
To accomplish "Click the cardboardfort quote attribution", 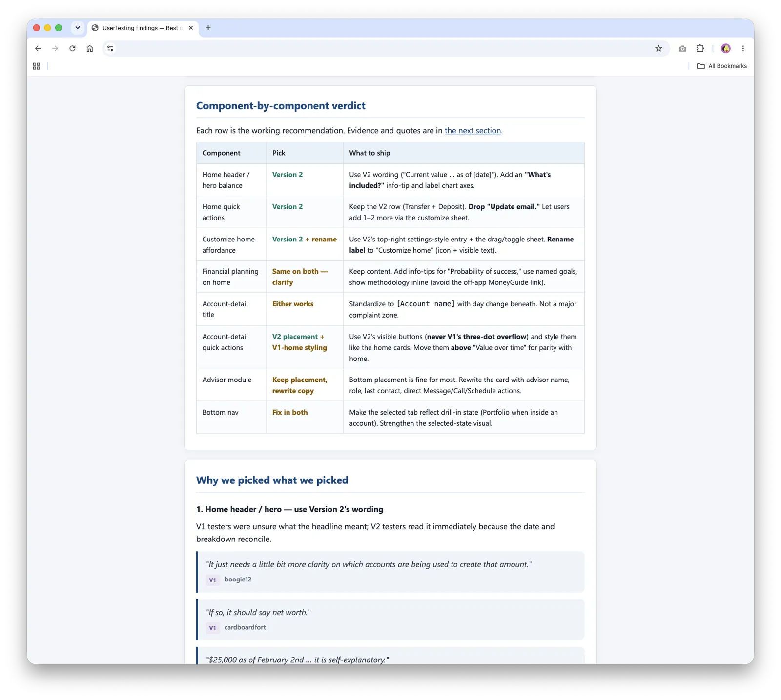I will [x=245, y=627].
